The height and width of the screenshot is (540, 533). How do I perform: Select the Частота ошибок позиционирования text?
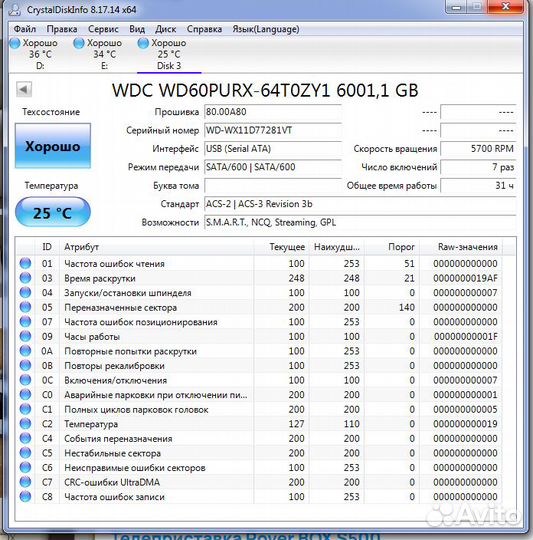(x=141, y=322)
